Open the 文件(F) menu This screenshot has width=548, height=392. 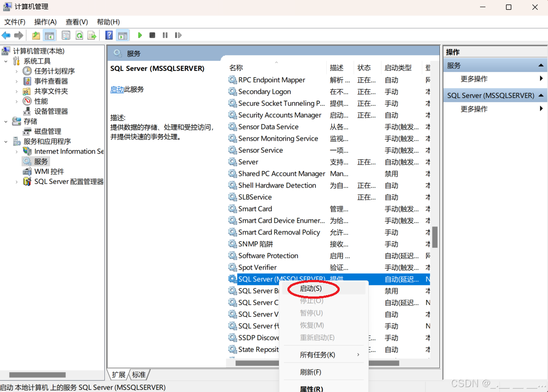15,22
